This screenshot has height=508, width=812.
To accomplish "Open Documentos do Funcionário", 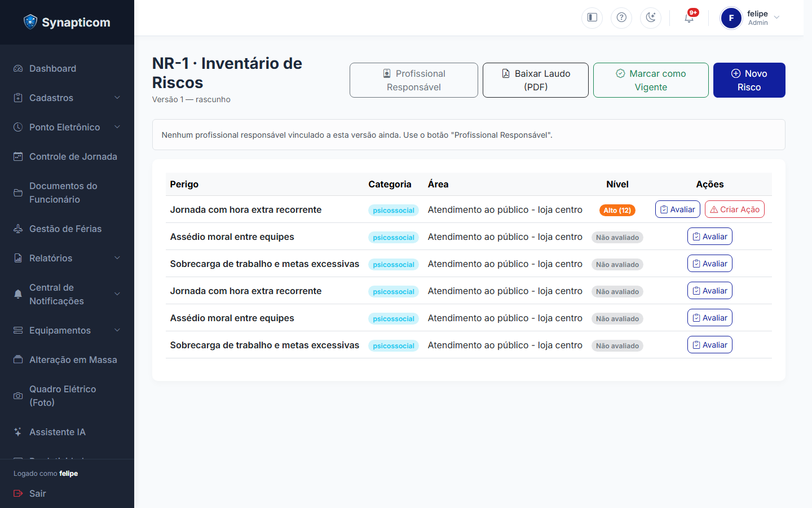I will pos(67,192).
